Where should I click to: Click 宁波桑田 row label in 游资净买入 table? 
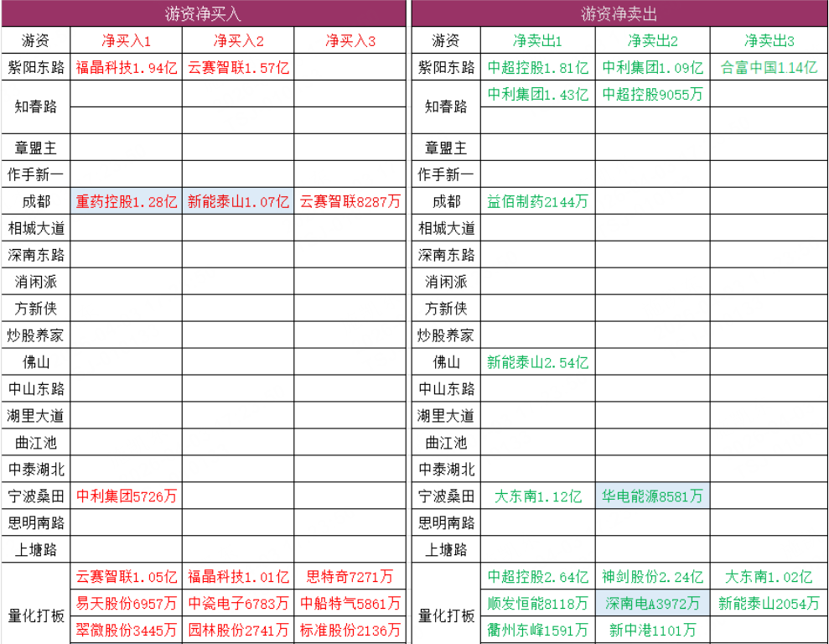point(36,496)
